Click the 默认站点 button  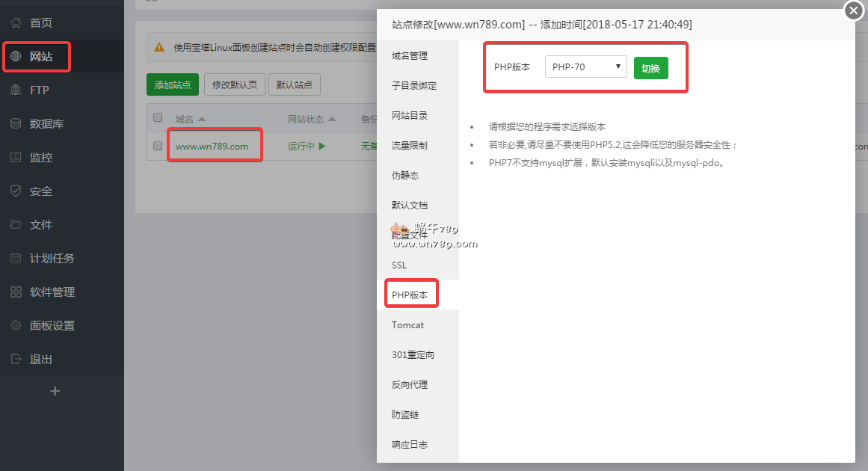pos(295,84)
